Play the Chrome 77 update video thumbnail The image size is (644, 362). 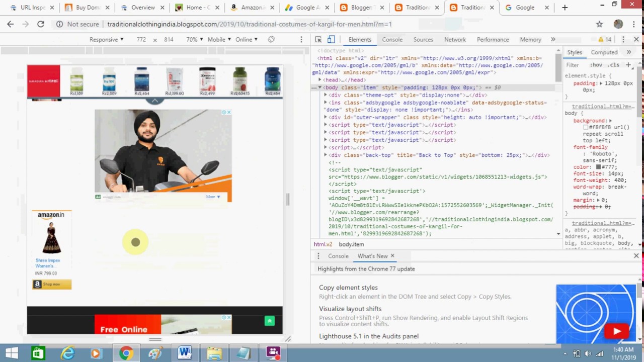click(x=617, y=331)
